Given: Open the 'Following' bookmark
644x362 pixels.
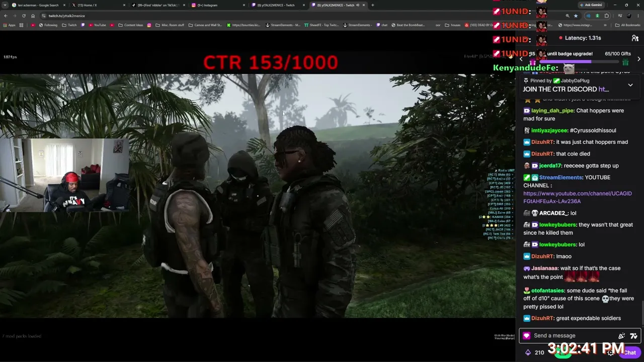Looking at the screenshot, I should click(x=48, y=25).
